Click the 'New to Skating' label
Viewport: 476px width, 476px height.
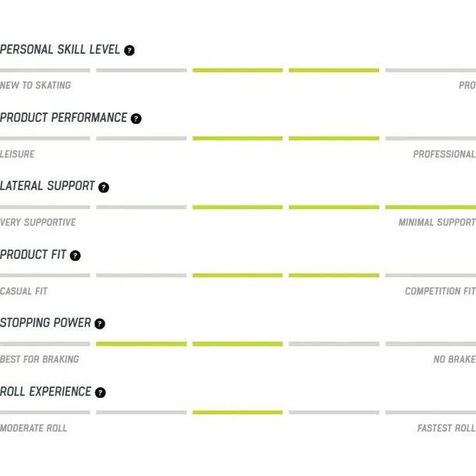[x=35, y=85]
